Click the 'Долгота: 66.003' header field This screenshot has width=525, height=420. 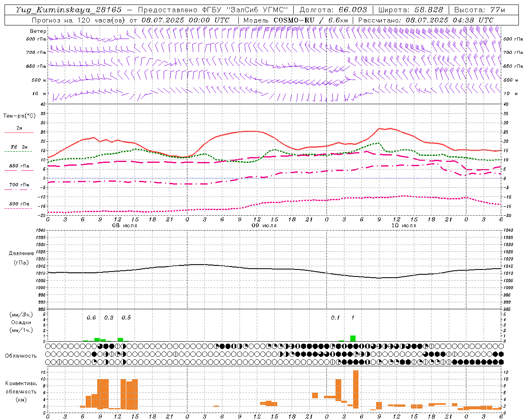click(333, 10)
